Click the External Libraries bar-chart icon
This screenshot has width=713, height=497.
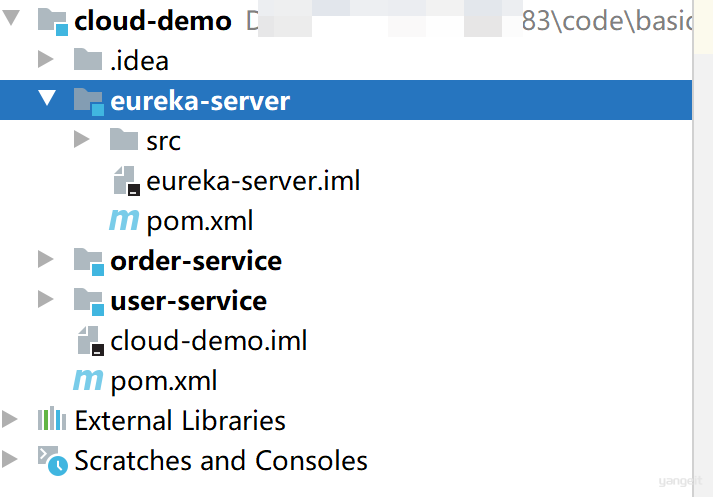(52, 419)
